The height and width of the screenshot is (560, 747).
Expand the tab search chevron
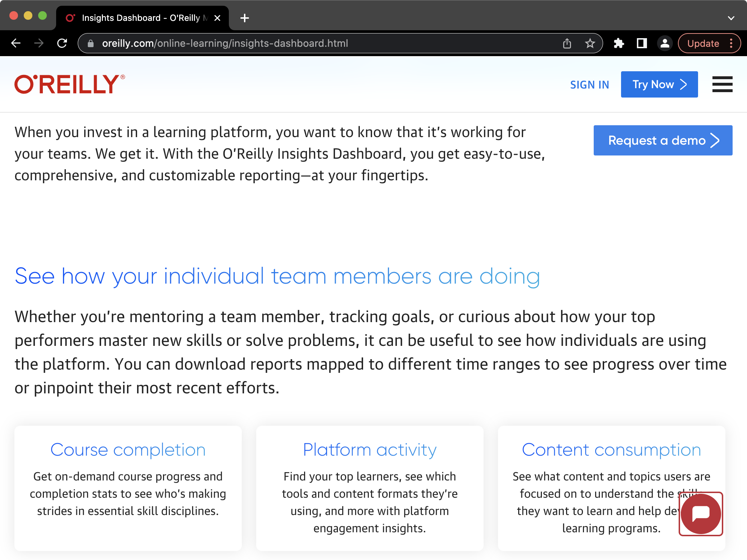[x=731, y=18]
